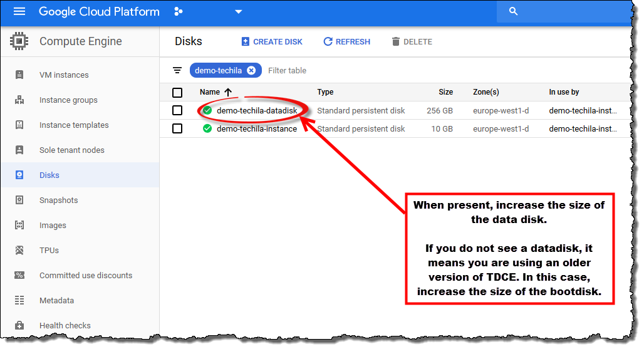The width and height of the screenshot is (644, 349).
Task: Open the project selector dropdown arrow
Action: coord(238,11)
